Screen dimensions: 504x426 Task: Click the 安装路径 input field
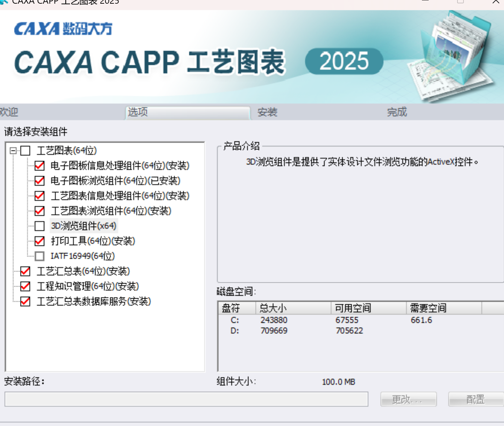coord(186,399)
